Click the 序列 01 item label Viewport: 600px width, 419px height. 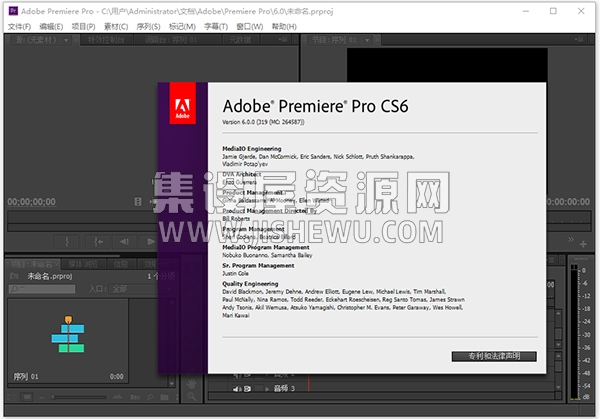pos(26,377)
